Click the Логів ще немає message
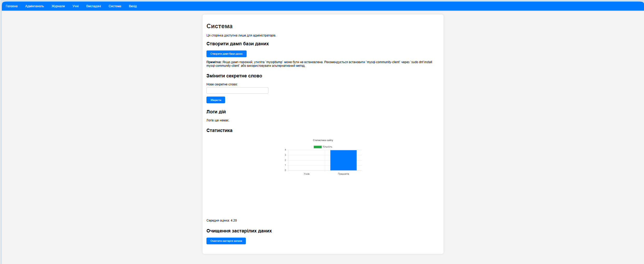The height and width of the screenshot is (264, 644). click(x=218, y=120)
